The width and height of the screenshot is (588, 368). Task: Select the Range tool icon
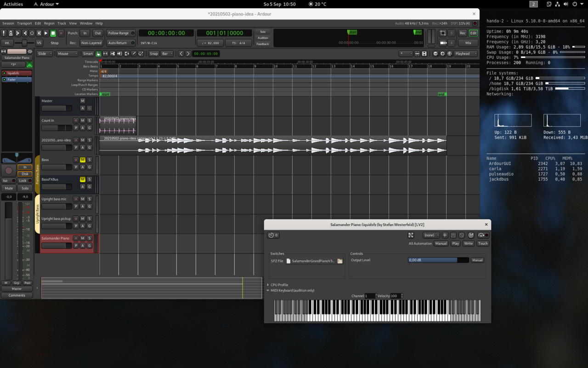(105, 54)
